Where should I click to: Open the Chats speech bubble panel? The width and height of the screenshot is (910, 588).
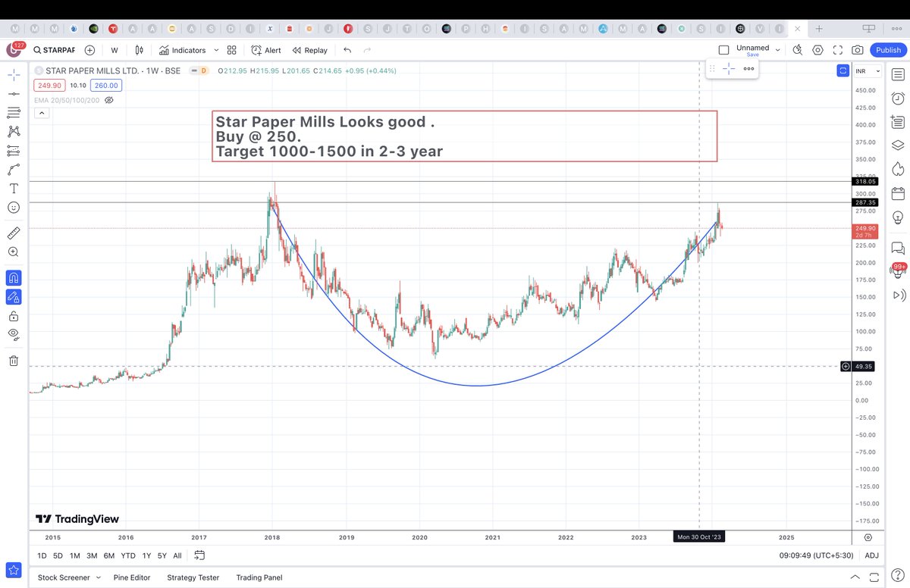(898, 247)
